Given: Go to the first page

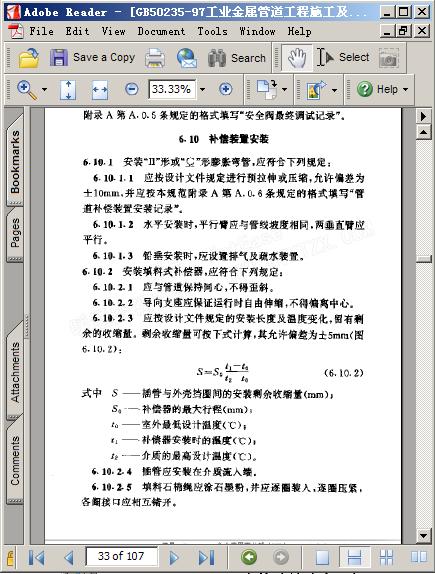Looking at the screenshot, I should tap(36, 558).
